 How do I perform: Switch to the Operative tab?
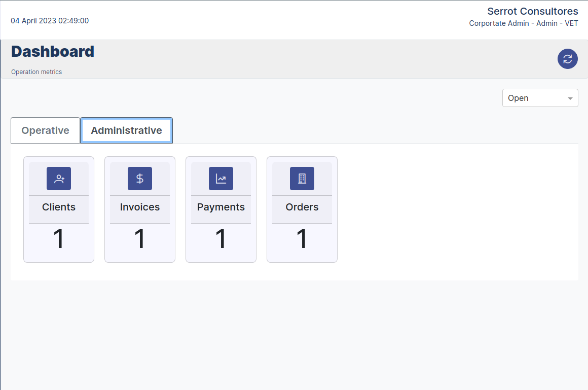pyautogui.click(x=45, y=130)
